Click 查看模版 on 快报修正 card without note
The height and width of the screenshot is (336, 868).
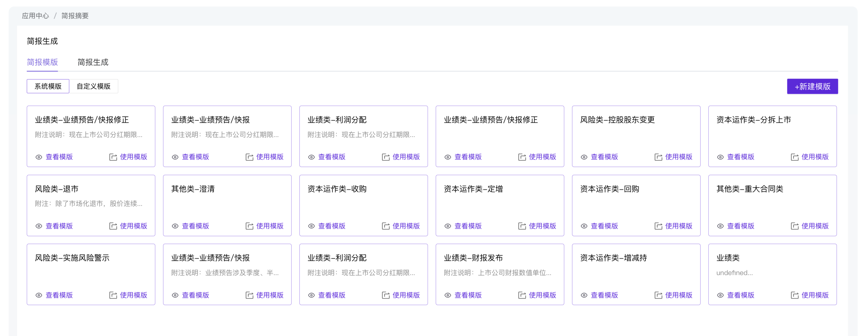[x=468, y=157]
